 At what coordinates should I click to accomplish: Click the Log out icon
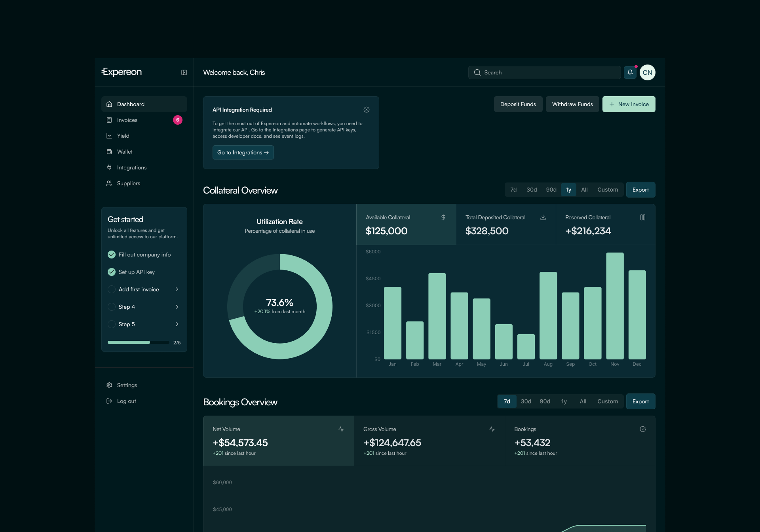110,401
